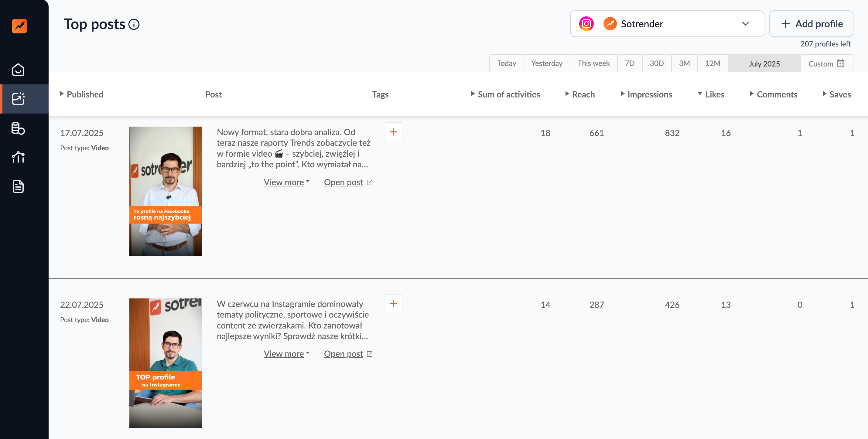Open the Sotrender profile dropdown

[745, 24]
